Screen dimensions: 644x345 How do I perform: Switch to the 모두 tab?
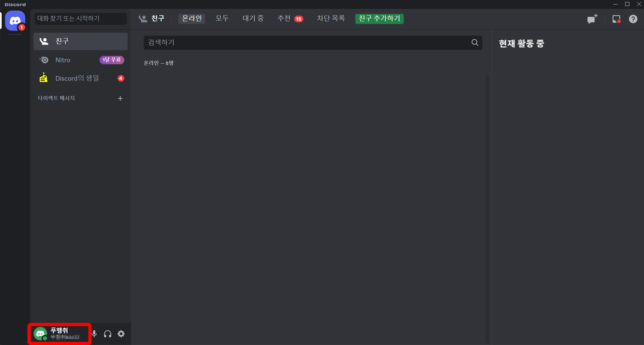pyautogui.click(x=222, y=18)
